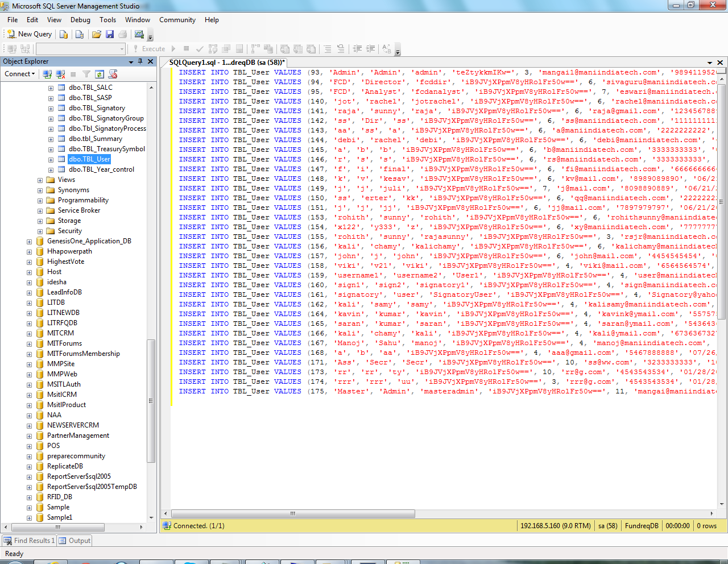Click the Execute button
The height and width of the screenshot is (564, 728).
click(148, 49)
